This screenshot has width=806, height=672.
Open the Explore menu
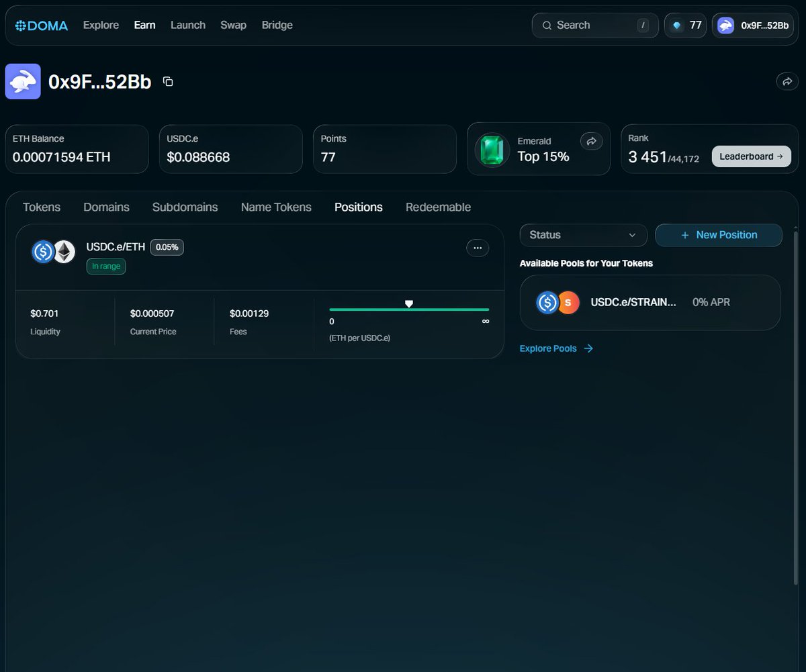click(x=101, y=25)
